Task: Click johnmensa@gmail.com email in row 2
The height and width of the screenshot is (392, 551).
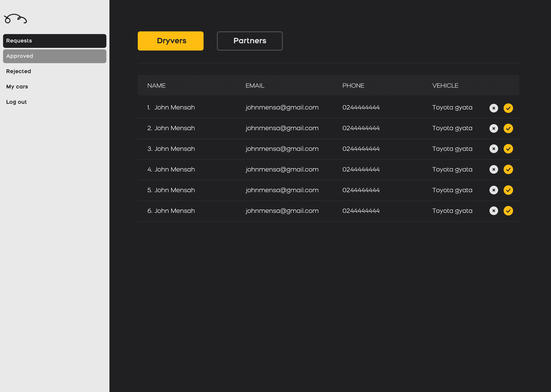Action: point(282,128)
